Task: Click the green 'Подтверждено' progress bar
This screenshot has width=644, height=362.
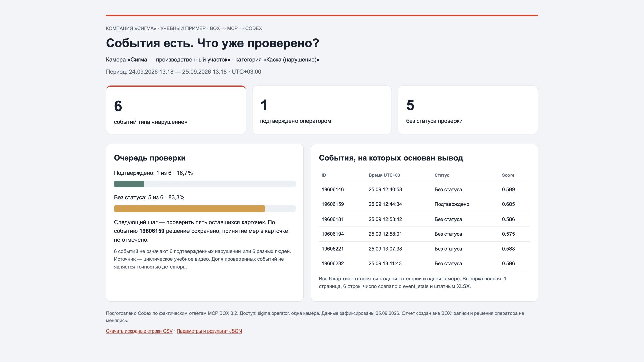Action: [x=129, y=184]
